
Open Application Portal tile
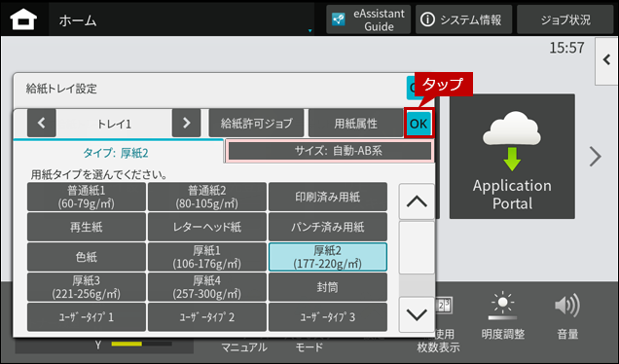click(512, 157)
